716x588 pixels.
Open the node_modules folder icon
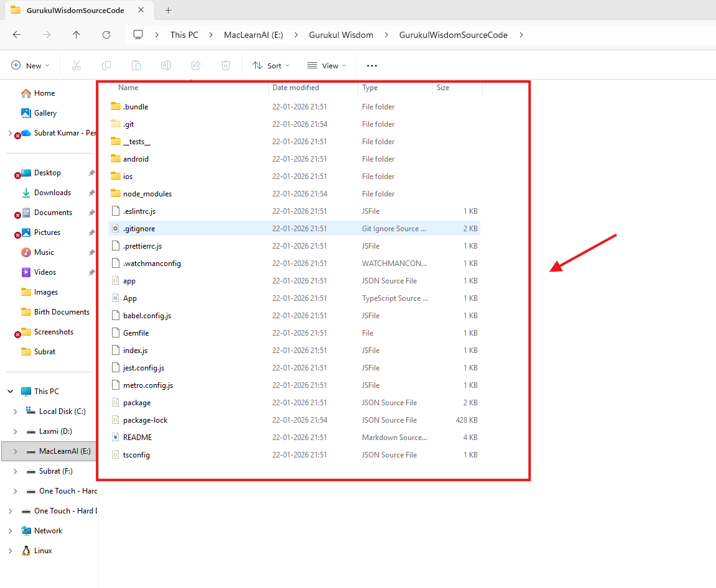pyautogui.click(x=116, y=193)
